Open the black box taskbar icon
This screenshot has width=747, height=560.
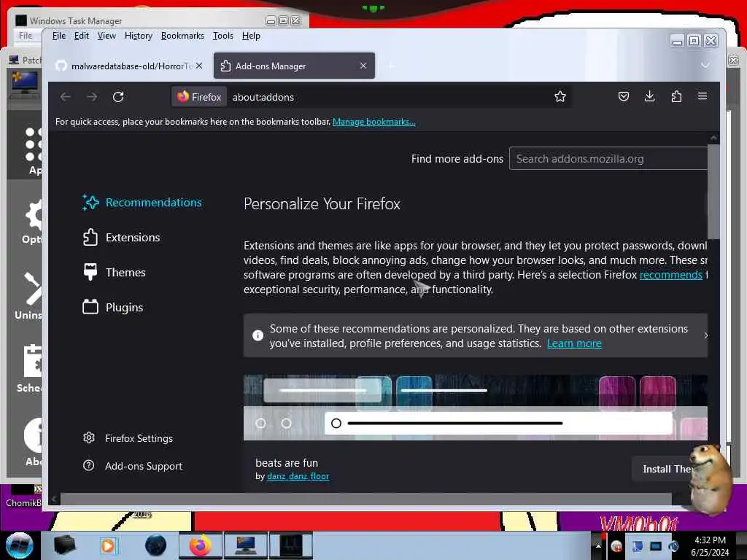(64, 545)
